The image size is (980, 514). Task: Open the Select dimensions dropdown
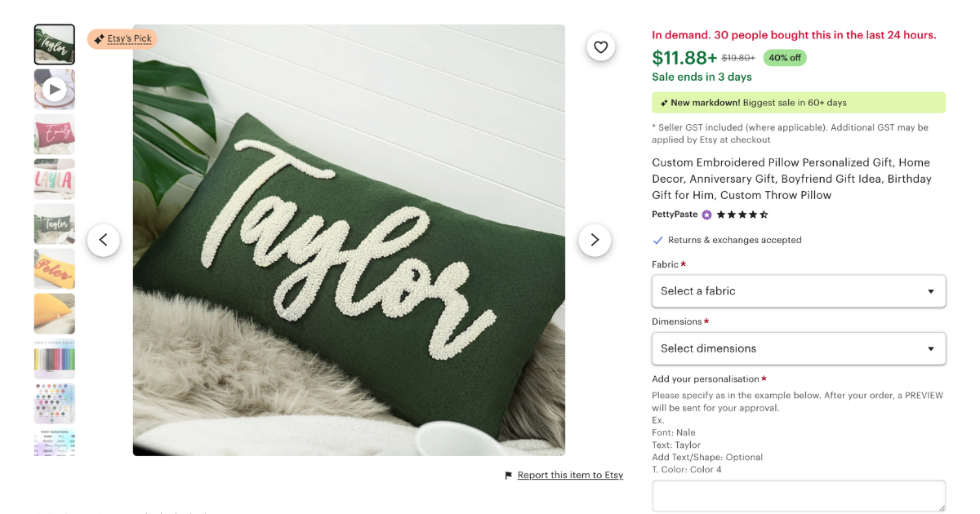[799, 348]
